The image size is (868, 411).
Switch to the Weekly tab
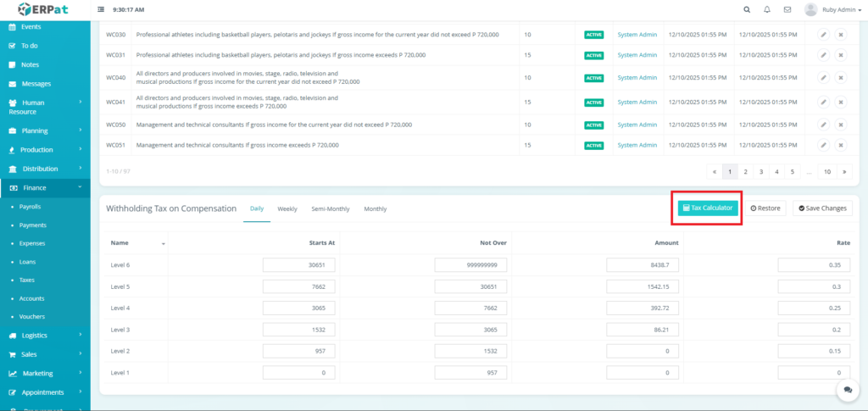(287, 208)
